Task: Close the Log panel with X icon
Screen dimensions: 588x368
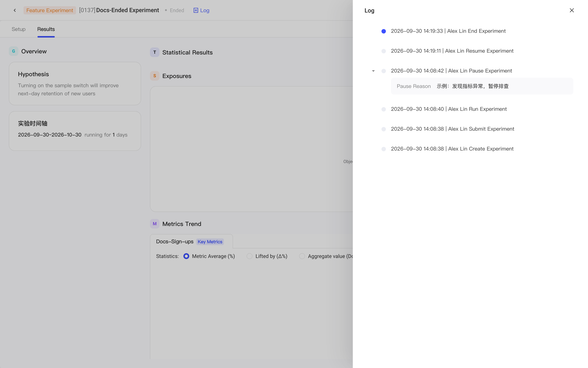Action: (x=571, y=10)
